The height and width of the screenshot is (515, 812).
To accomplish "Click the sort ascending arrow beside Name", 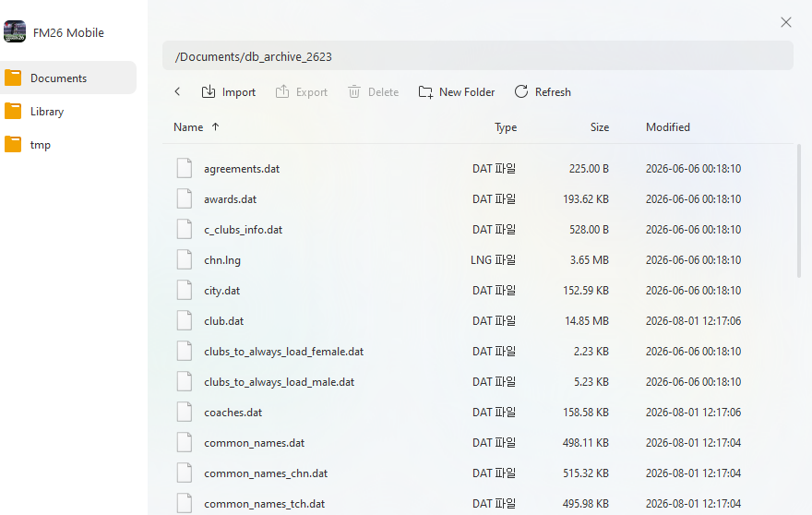I will click(215, 126).
